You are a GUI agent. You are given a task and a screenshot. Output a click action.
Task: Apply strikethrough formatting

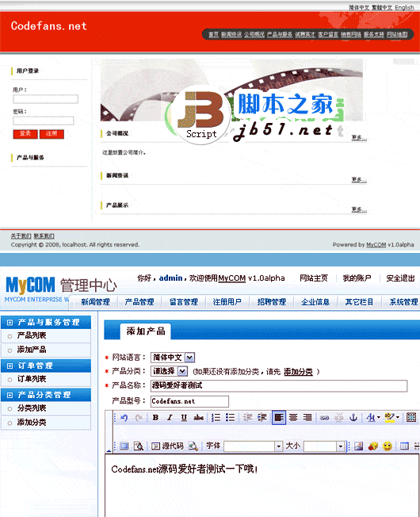tap(198, 418)
